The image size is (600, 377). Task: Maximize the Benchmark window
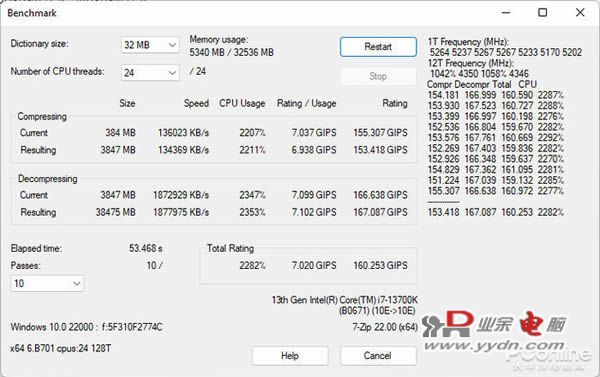(543, 13)
